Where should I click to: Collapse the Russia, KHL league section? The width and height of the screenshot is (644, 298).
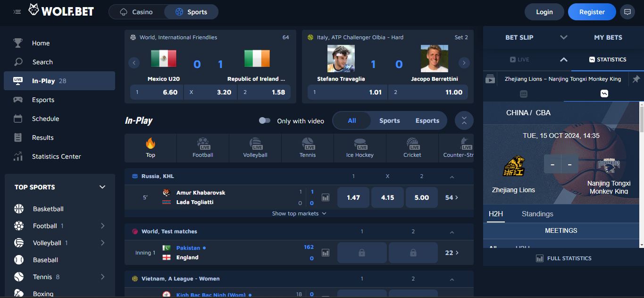452,177
